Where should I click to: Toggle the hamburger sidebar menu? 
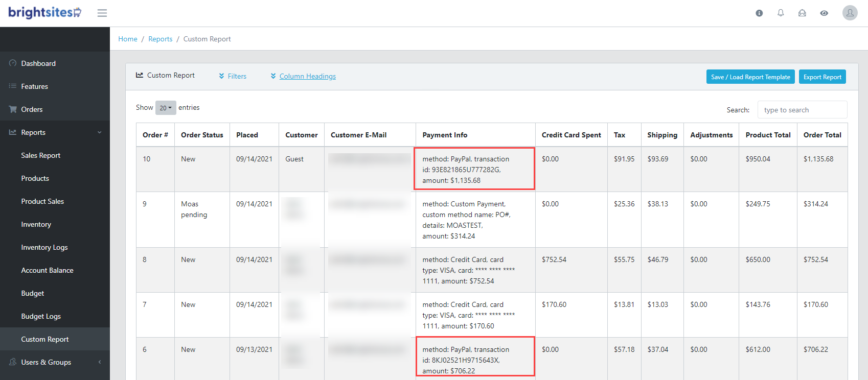(102, 13)
